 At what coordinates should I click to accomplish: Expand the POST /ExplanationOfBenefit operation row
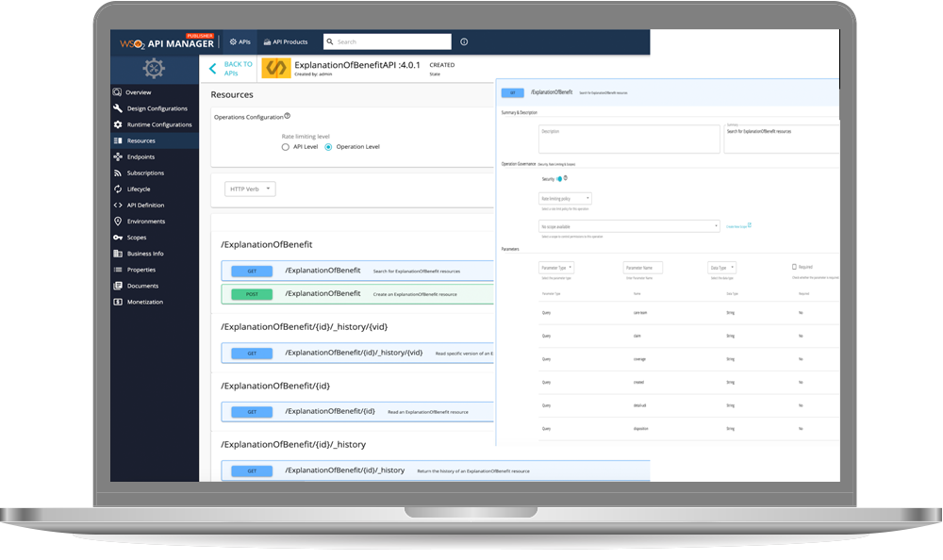[x=357, y=294]
